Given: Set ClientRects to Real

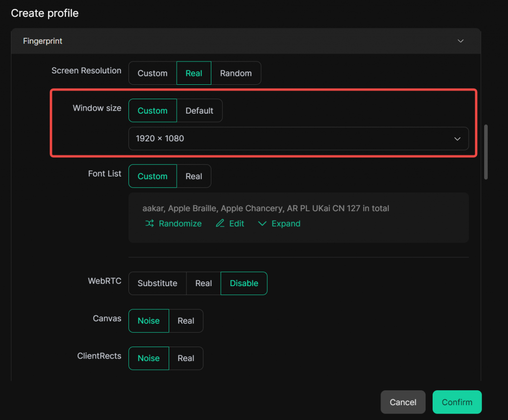Looking at the screenshot, I should pyautogui.click(x=186, y=358).
